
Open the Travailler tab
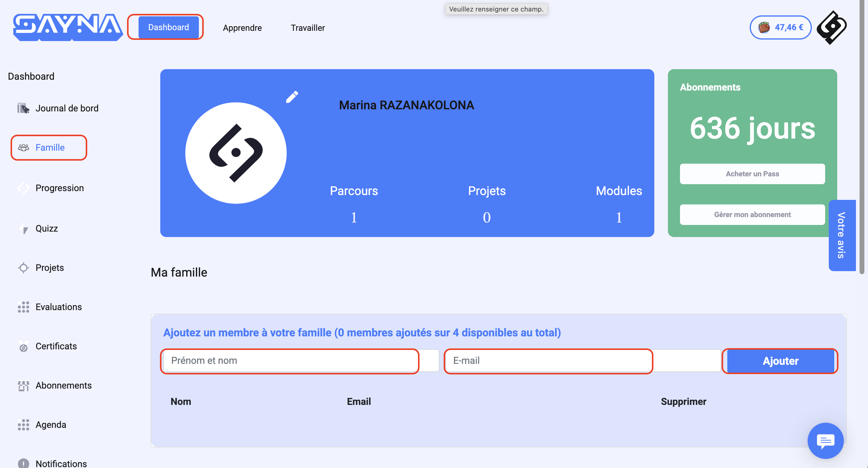tap(308, 28)
